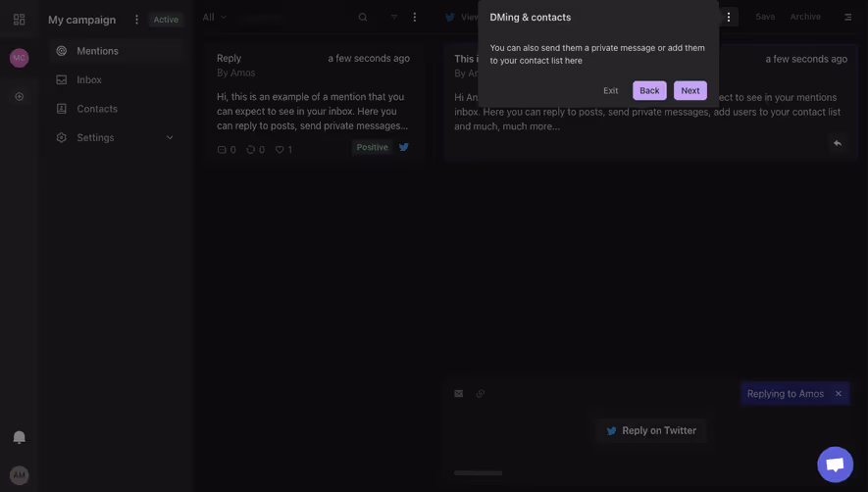868x492 pixels.
Task: Expand the Settings menu
Action: coord(115,137)
